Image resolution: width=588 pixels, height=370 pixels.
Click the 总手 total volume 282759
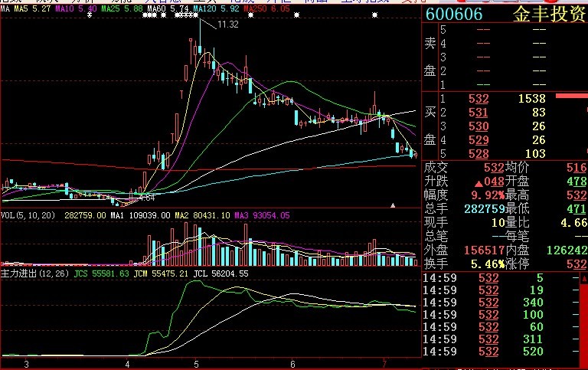pos(485,208)
